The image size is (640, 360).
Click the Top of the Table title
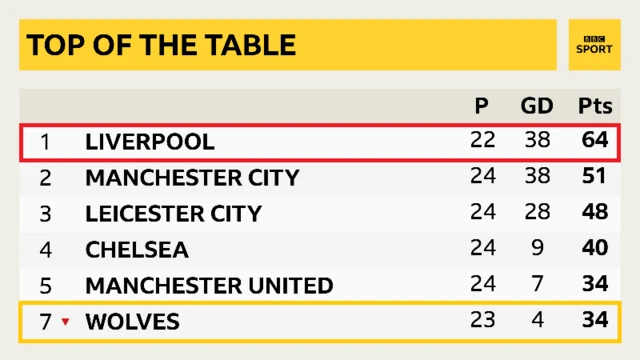click(x=161, y=45)
